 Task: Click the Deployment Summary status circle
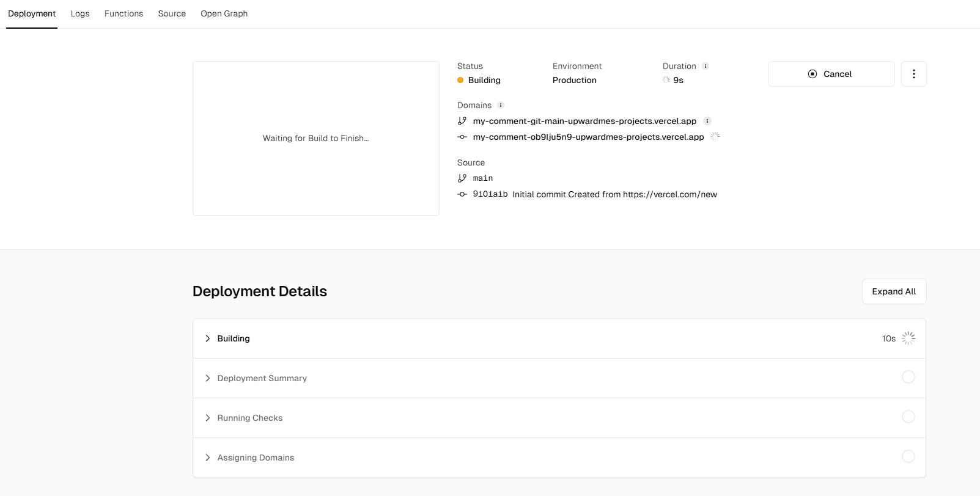coord(908,377)
